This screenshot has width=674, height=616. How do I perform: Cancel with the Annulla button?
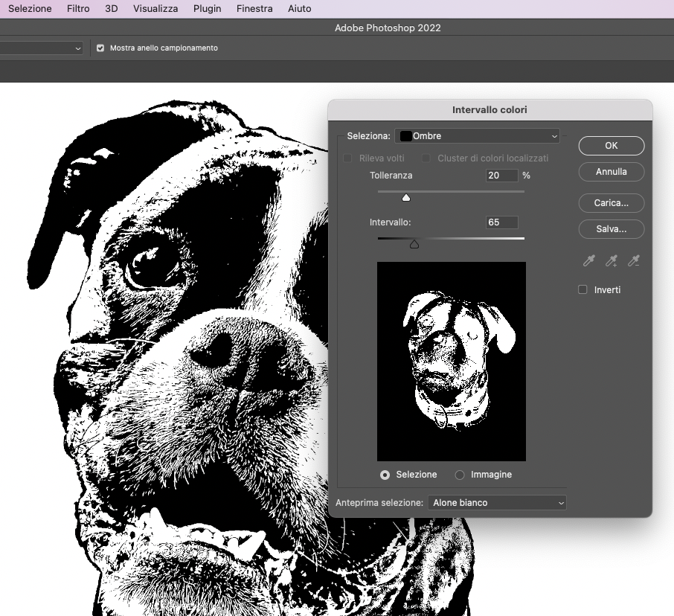point(611,172)
